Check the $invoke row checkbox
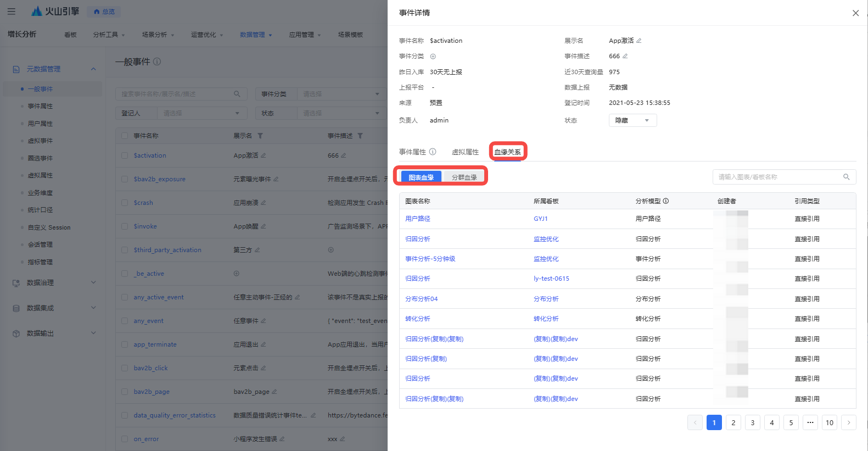 [125, 226]
